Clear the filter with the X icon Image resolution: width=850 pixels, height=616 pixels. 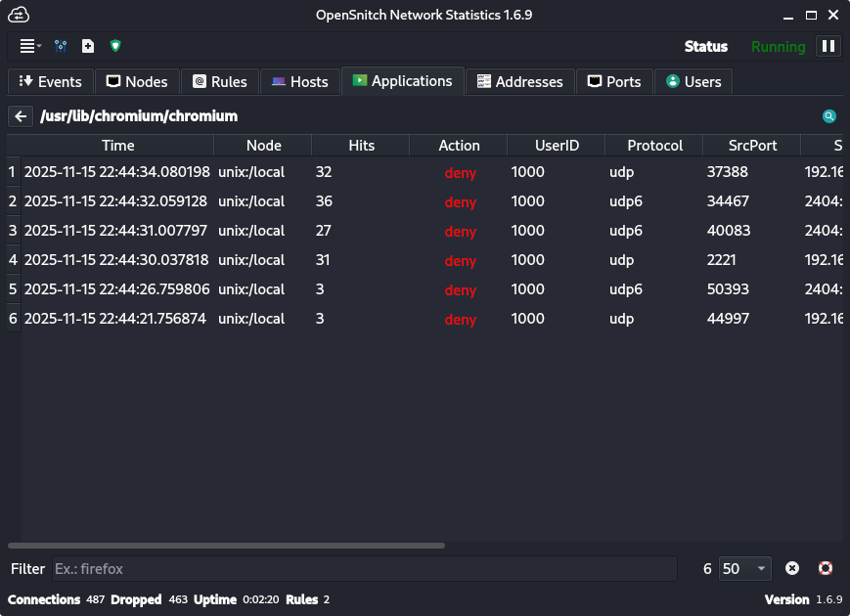pyautogui.click(x=792, y=568)
